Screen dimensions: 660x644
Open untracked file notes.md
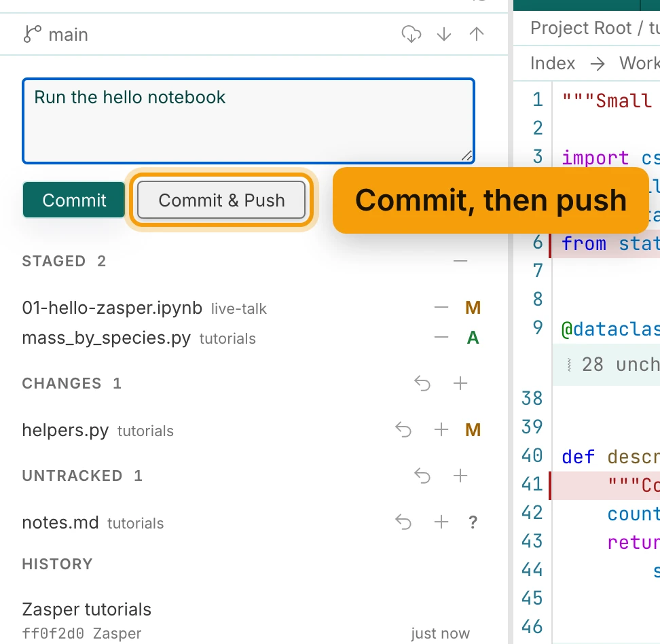60,522
